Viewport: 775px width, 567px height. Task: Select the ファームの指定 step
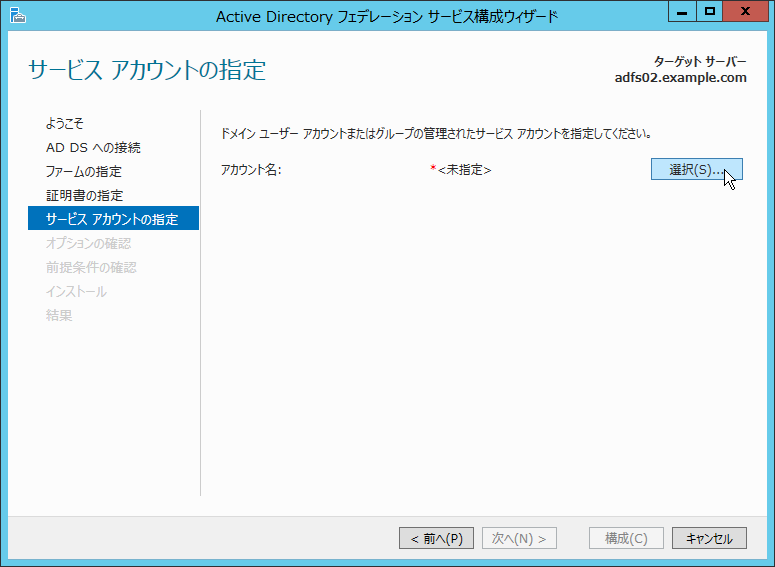coord(84,171)
